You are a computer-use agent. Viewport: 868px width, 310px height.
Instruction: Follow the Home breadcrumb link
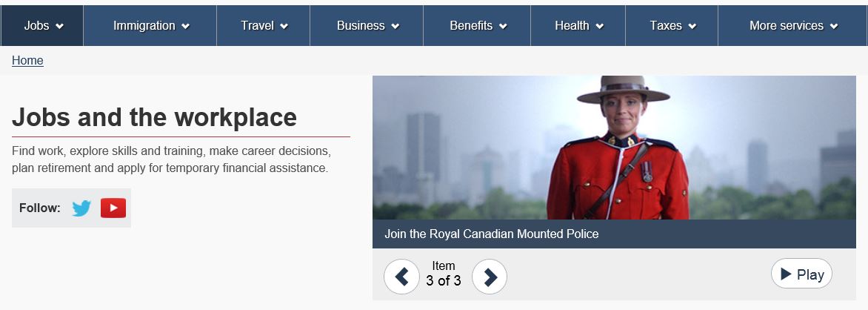(27, 61)
